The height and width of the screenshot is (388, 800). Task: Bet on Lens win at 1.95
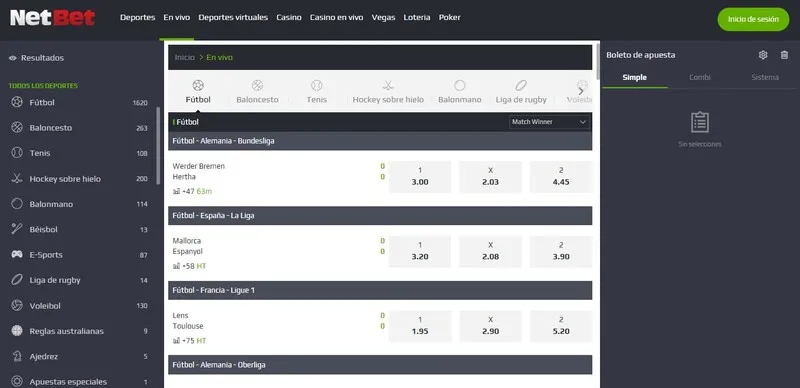click(x=420, y=326)
